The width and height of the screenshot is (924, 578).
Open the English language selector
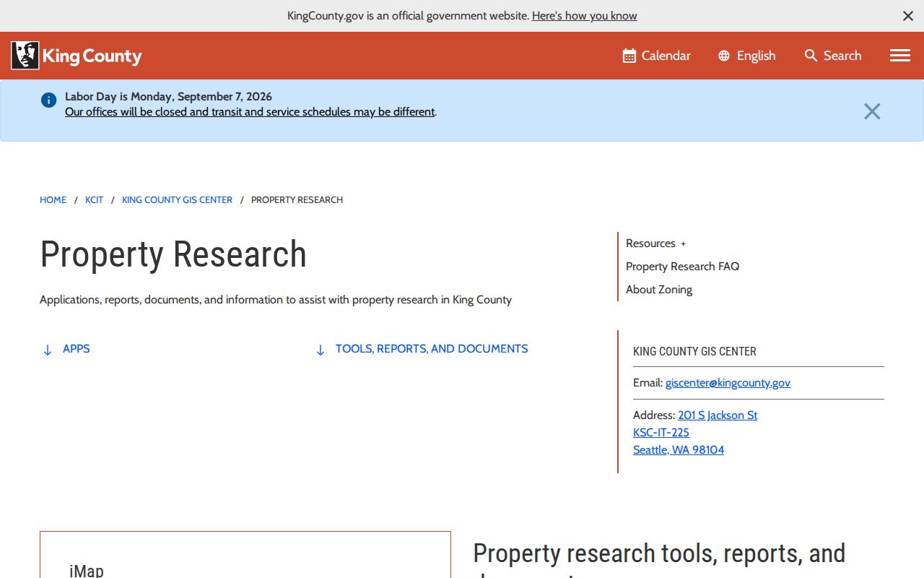747,56
